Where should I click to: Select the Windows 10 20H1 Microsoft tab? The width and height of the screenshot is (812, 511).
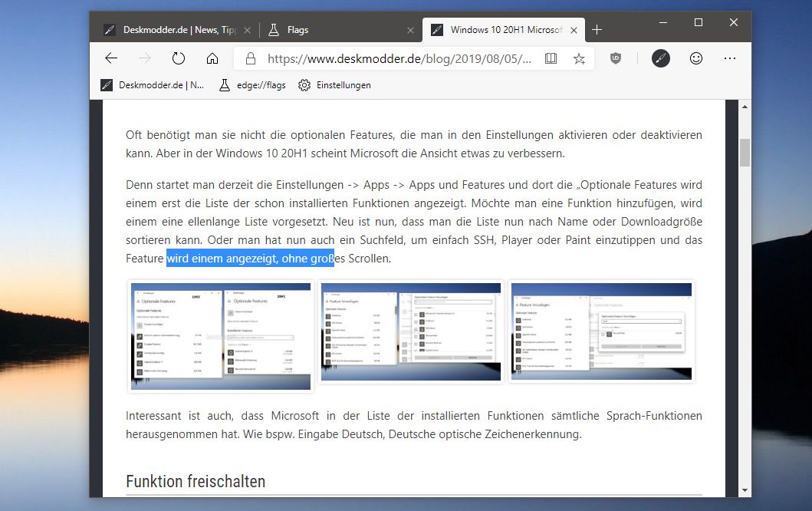[x=505, y=30]
